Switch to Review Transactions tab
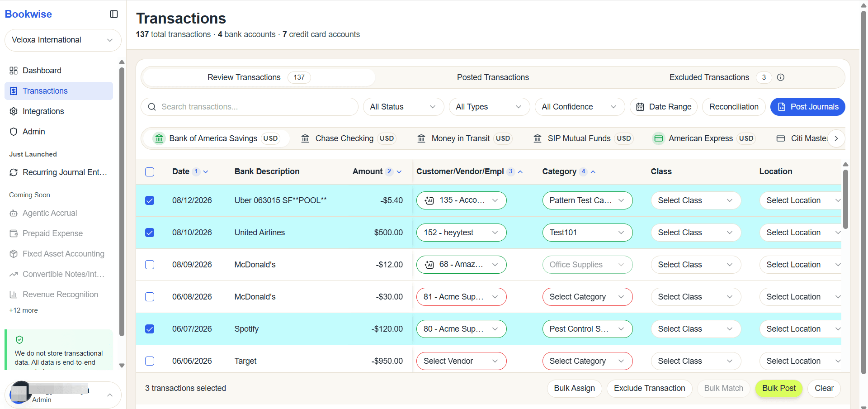The width and height of the screenshot is (868, 409). pyautogui.click(x=259, y=77)
